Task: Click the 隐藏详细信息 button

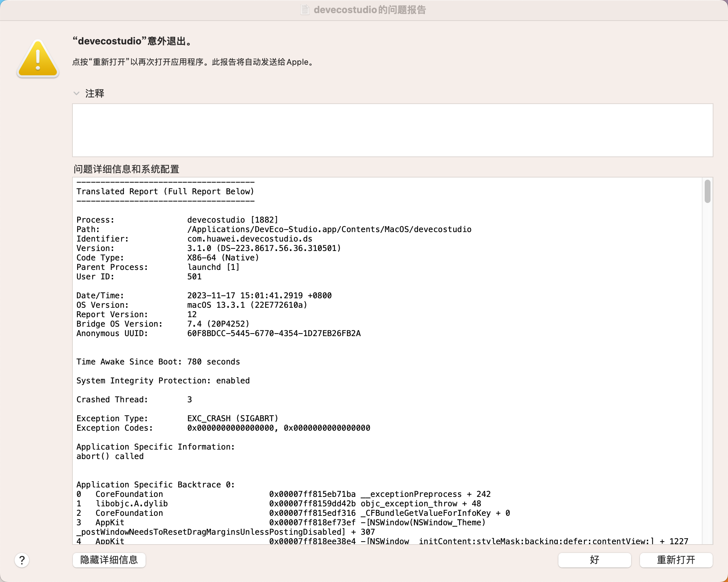Action: [109, 560]
